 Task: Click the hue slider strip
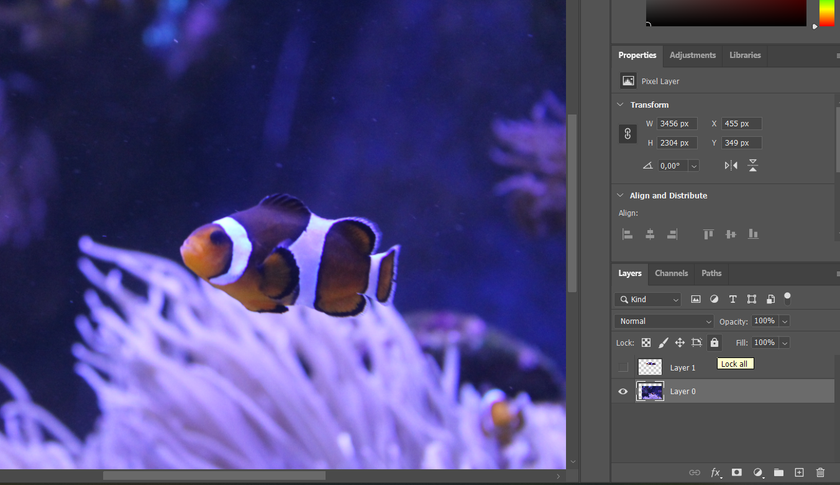pos(827,12)
